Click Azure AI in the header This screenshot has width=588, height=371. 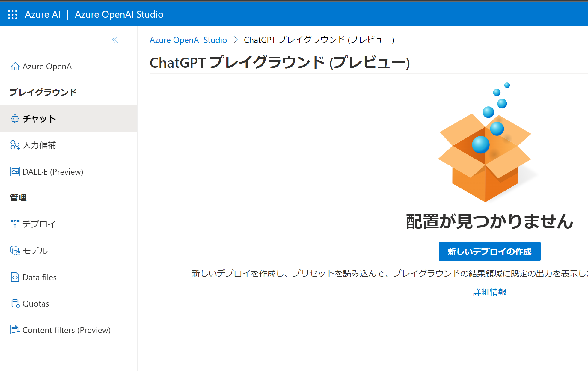(43, 14)
